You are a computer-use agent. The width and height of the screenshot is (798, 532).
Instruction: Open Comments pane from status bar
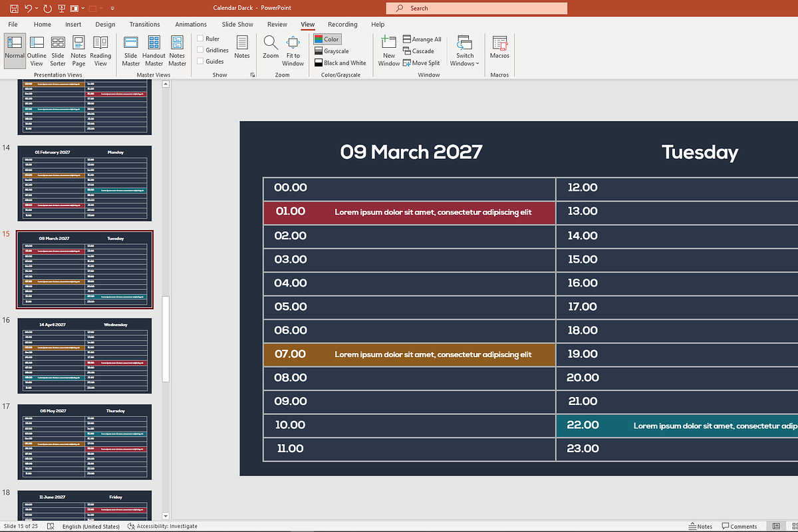coord(739,526)
